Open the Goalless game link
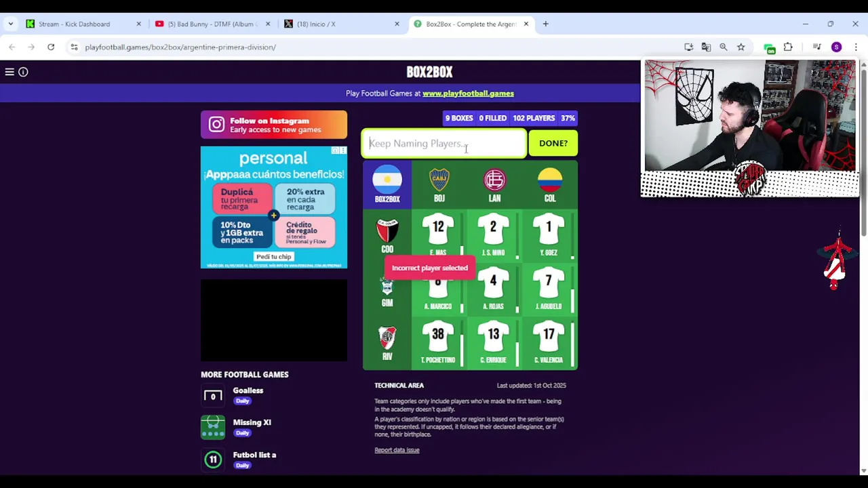Image resolution: width=868 pixels, height=488 pixels. tap(248, 390)
